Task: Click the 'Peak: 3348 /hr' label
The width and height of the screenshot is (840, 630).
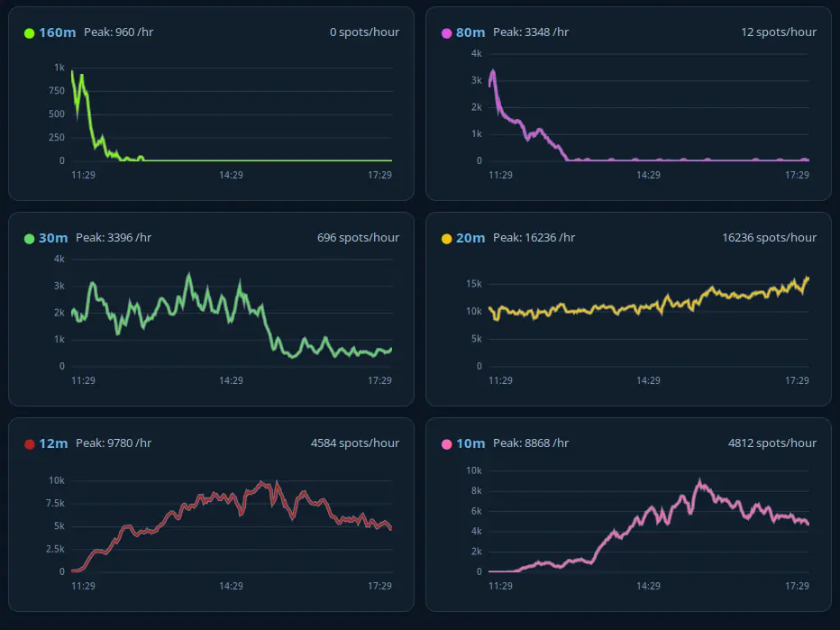Action: click(x=531, y=32)
